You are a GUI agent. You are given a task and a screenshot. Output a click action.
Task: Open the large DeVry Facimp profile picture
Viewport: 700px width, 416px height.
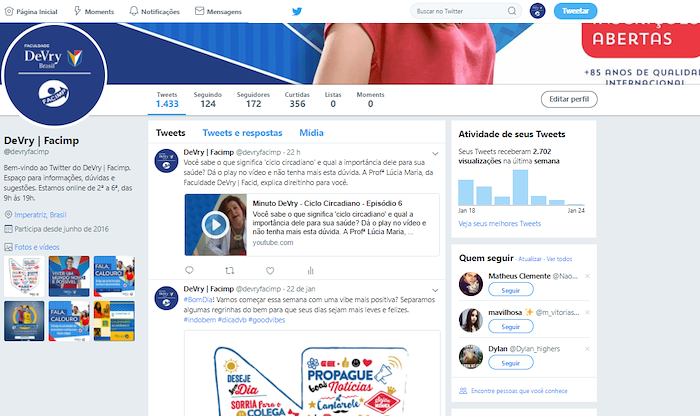(x=54, y=75)
